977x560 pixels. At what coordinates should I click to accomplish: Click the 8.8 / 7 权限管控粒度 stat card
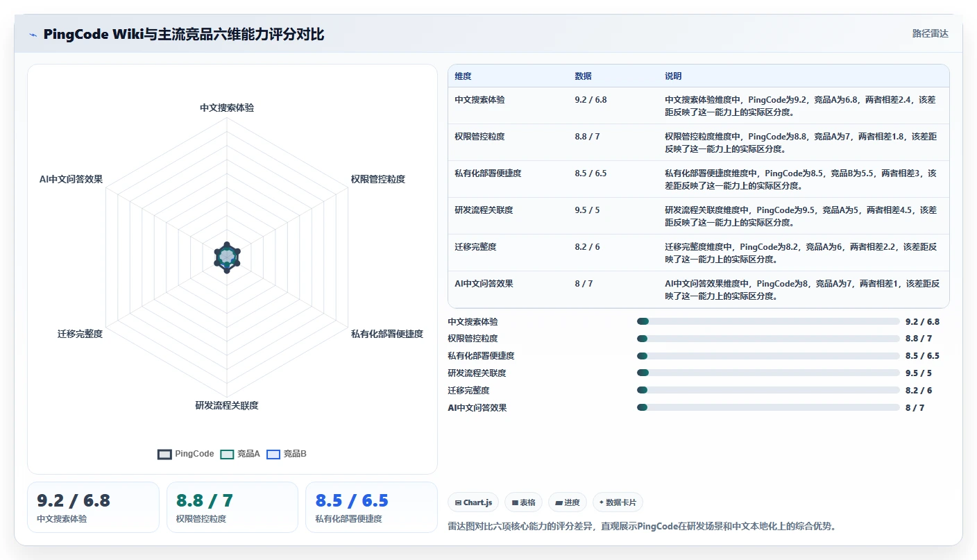[x=232, y=507]
